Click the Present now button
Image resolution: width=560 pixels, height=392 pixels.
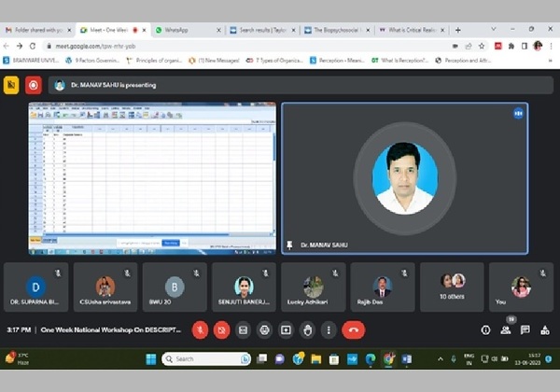coord(286,329)
